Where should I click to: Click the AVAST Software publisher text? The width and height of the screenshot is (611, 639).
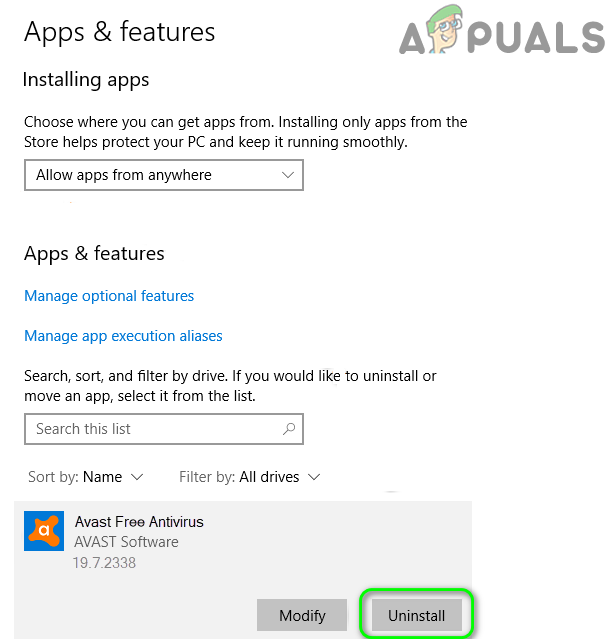tap(126, 542)
